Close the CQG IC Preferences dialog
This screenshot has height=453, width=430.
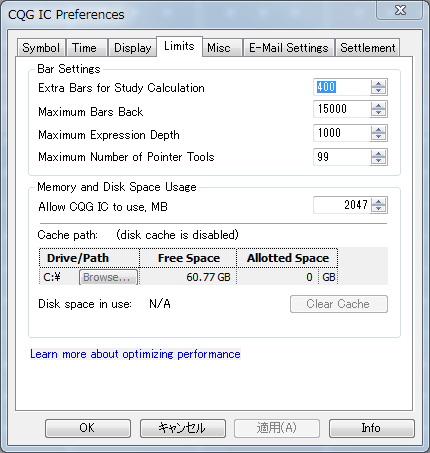(x=400, y=10)
